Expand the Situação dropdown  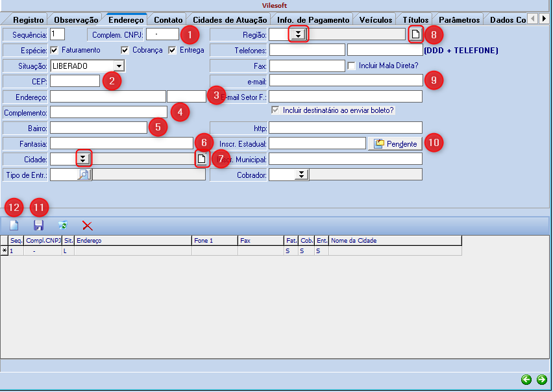point(118,66)
